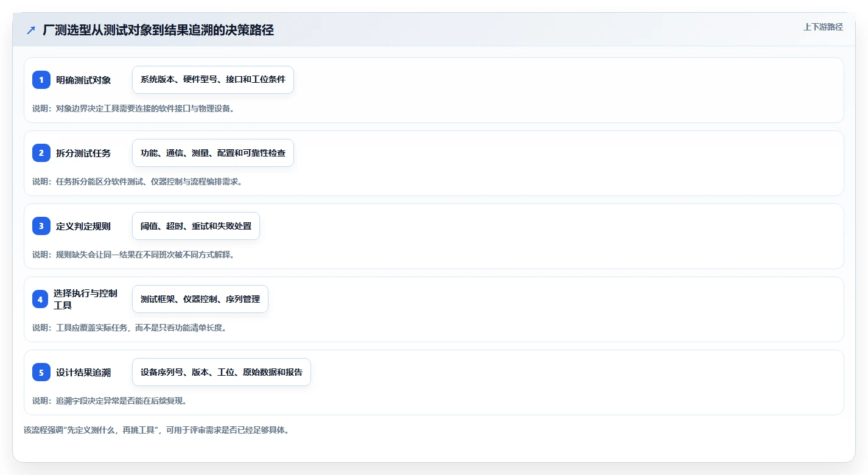868x475 pixels.
Task: Click the step 1 number badge
Action: [41, 80]
